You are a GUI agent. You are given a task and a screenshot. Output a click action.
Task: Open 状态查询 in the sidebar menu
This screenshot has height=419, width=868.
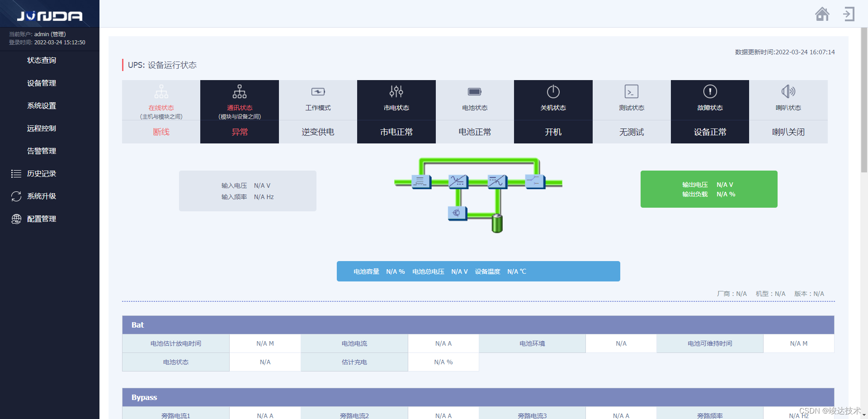pyautogui.click(x=41, y=60)
